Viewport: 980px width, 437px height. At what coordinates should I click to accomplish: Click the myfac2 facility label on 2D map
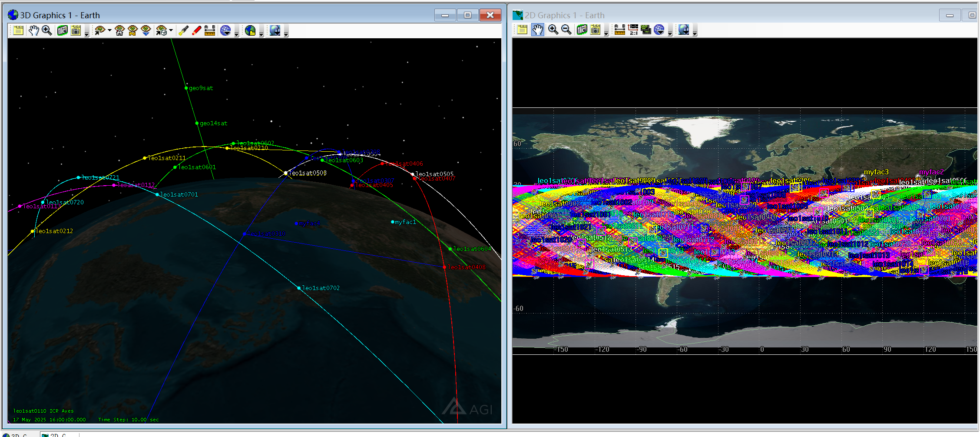[931, 172]
